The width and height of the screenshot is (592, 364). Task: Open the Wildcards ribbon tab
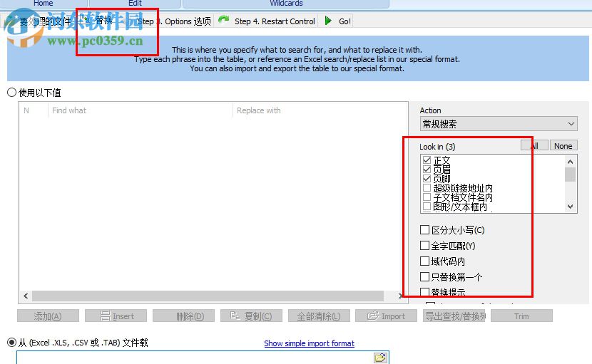coord(286,4)
